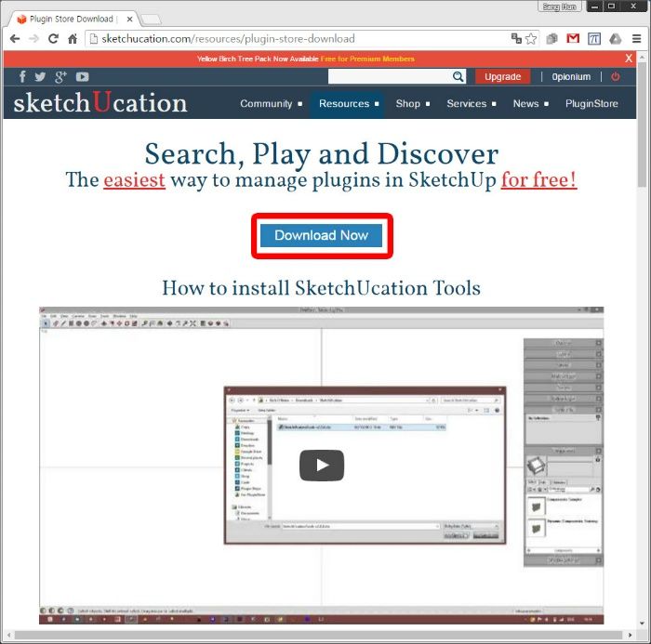Open the PluginStore menu item
The width and height of the screenshot is (651, 644).
coord(591,104)
